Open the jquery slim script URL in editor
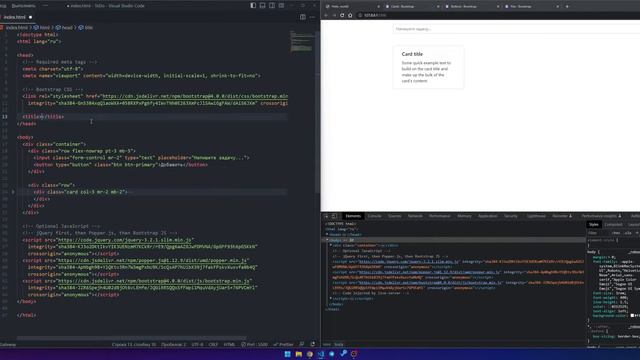The width and height of the screenshot is (640, 360). (x=124, y=240)
